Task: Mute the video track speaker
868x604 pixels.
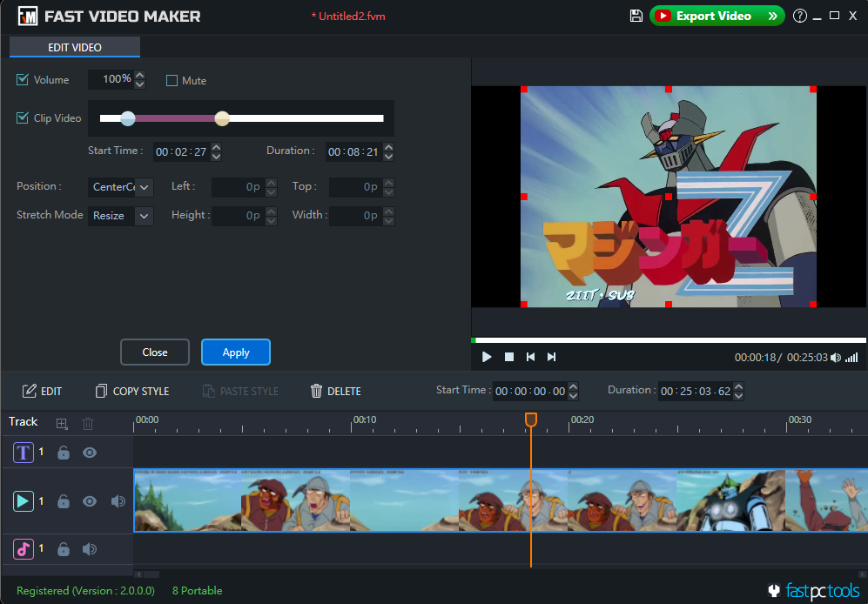Action: (x=118, y=501)
